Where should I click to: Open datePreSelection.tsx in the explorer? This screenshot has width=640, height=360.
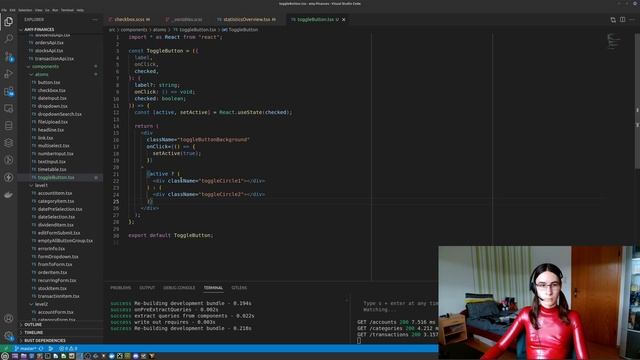point(60,209)
